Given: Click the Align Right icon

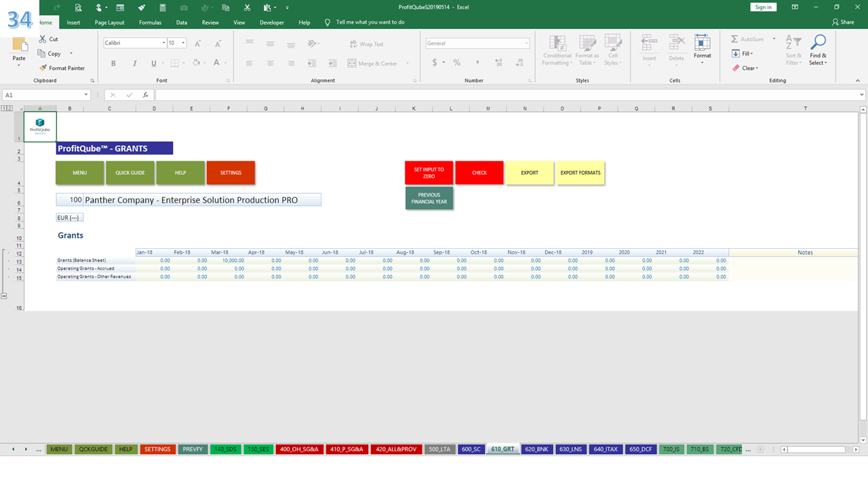Looking at the screenshot, I should (x=291, y=63).
